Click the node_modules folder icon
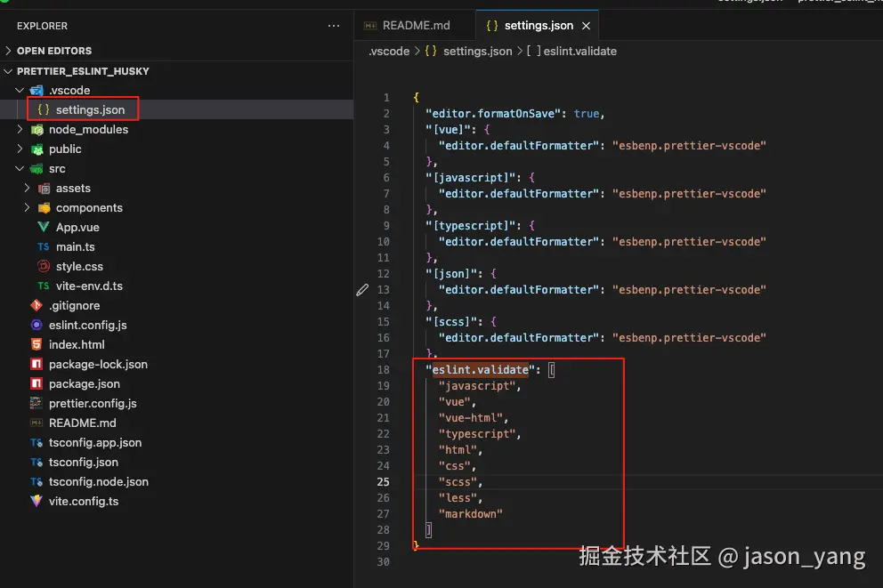This screenshot has height=588, width=883. point(36,129)
